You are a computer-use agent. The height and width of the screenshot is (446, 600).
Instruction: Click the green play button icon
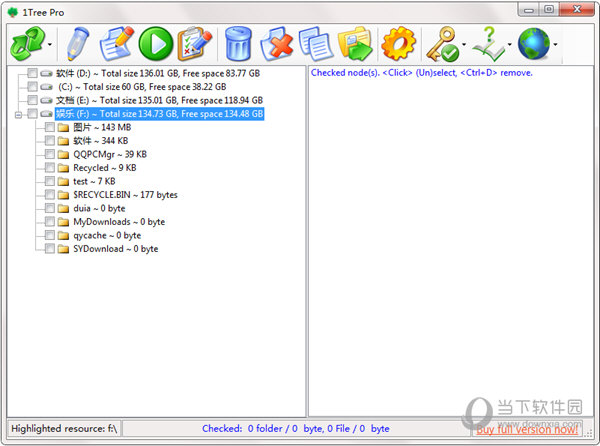coord(156,44)
